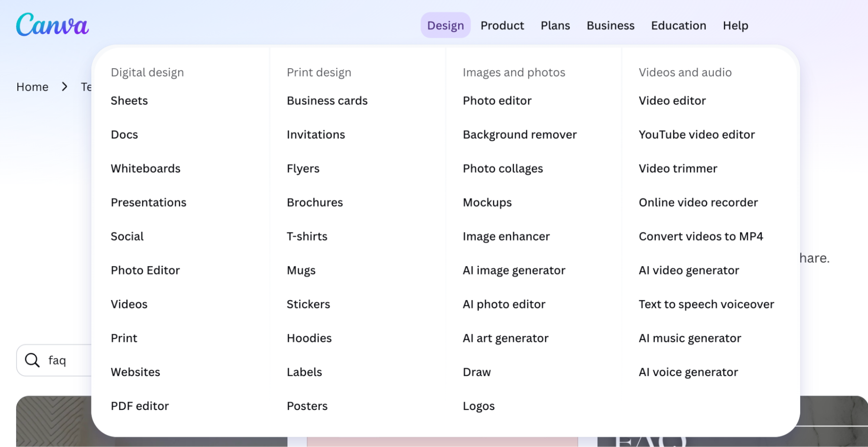The height and width of the screenshot is (447, 868).
Task: Open the Help menu
Action: [736, 26]
